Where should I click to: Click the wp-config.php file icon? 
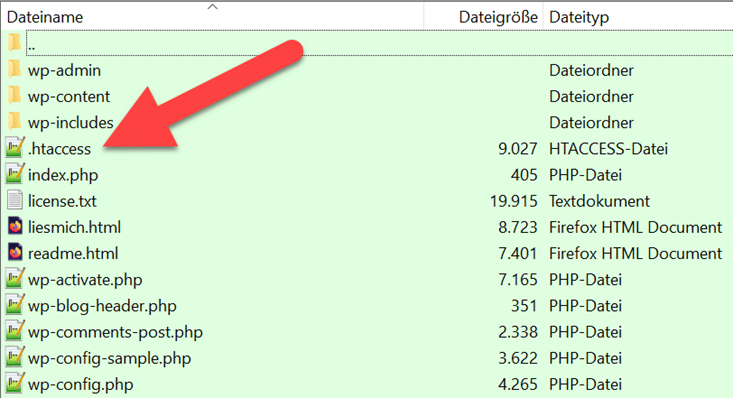tap(14, 383)
